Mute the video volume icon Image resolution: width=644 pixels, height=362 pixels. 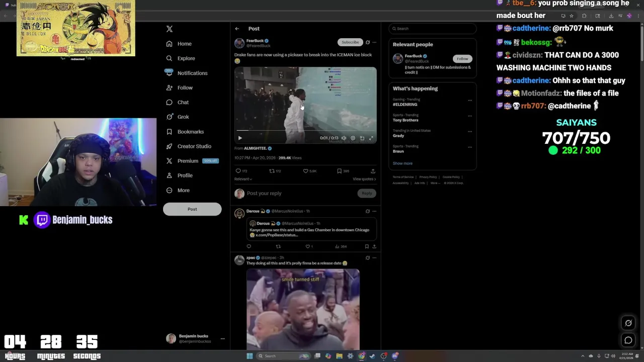pyautogui.click(x=344, y=138)
